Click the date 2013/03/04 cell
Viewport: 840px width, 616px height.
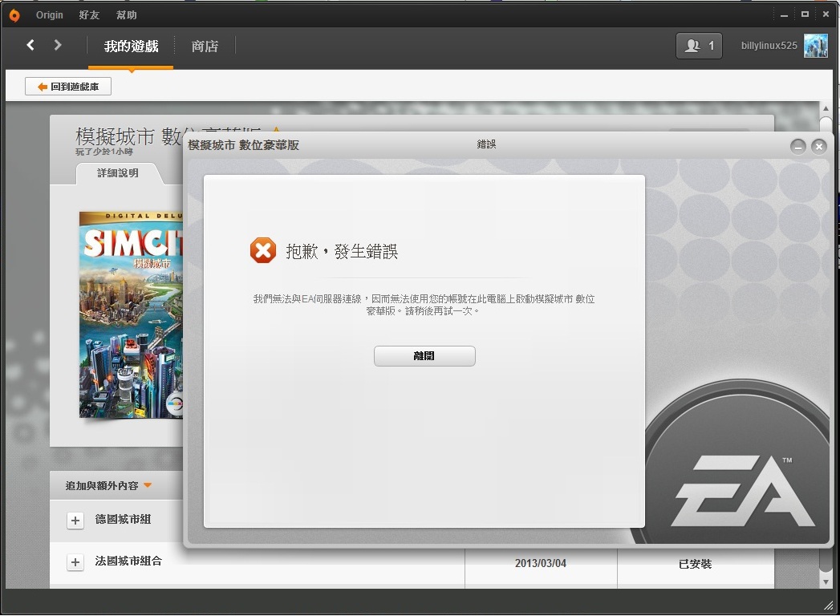click(x=541, y=563)
